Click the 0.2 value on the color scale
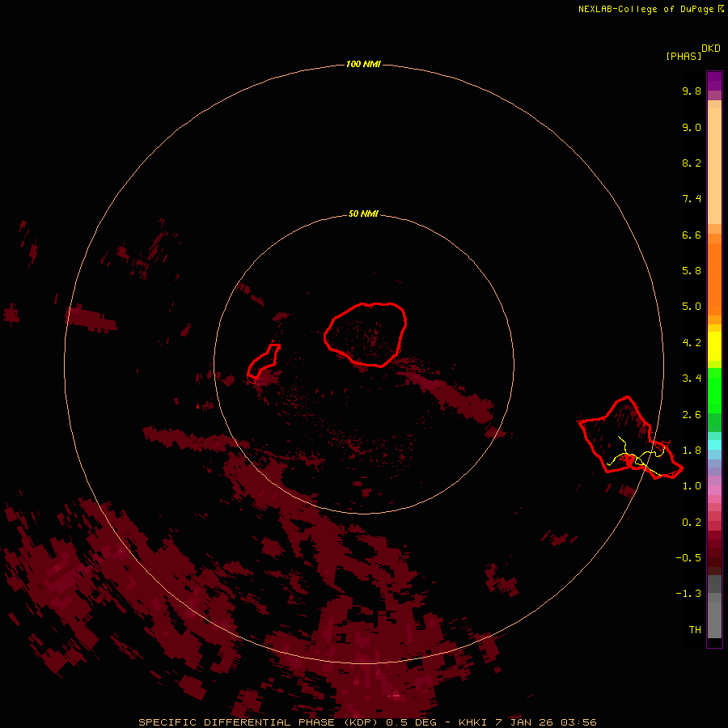The width and height of the screenshot is (728, 728). click(x=692, y=523)
